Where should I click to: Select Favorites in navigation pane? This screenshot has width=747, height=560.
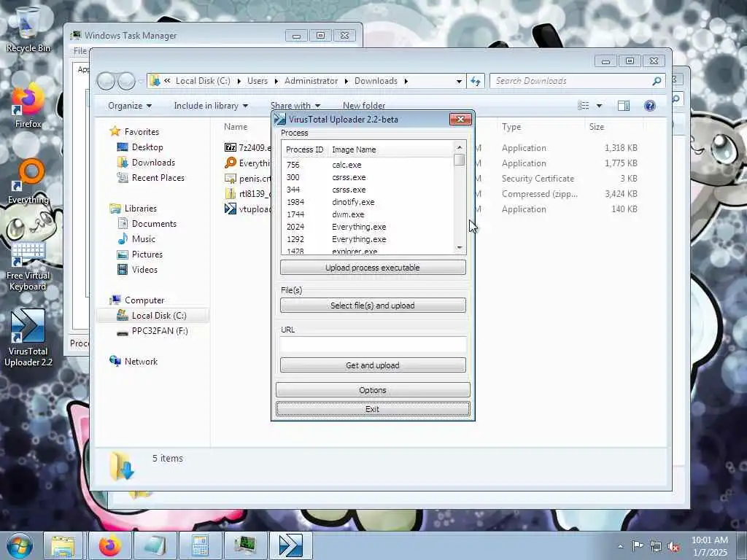pyautogui.click(x=142, y=132)
